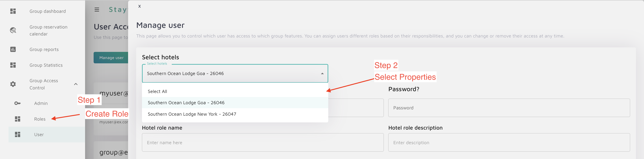Screen dimensions: 644x159
Task: Select Southern Ocean Lodge Goa option
Action: click(186, 103)
